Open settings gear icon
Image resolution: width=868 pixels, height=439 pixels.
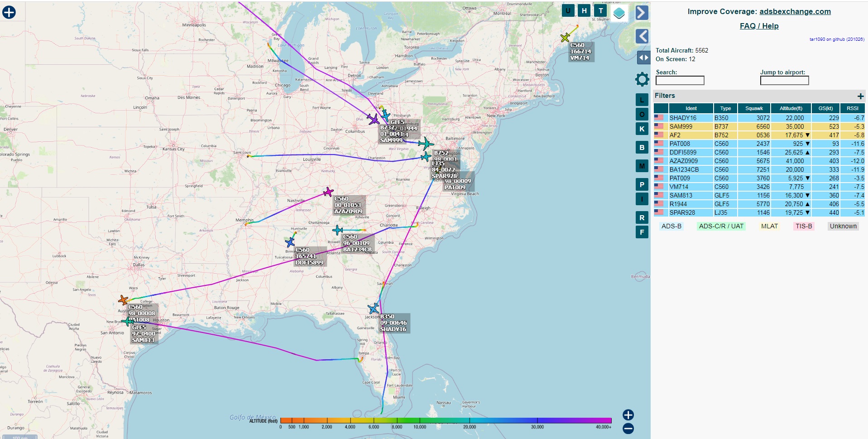[x=642, y=80]
